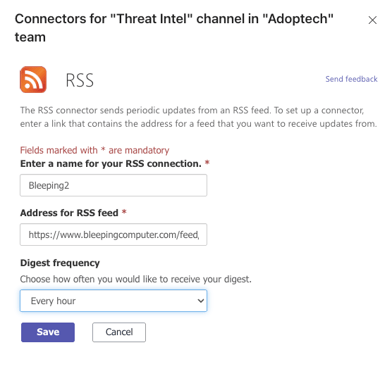Click the red mandatory fields notice

[x=95, y=150]
